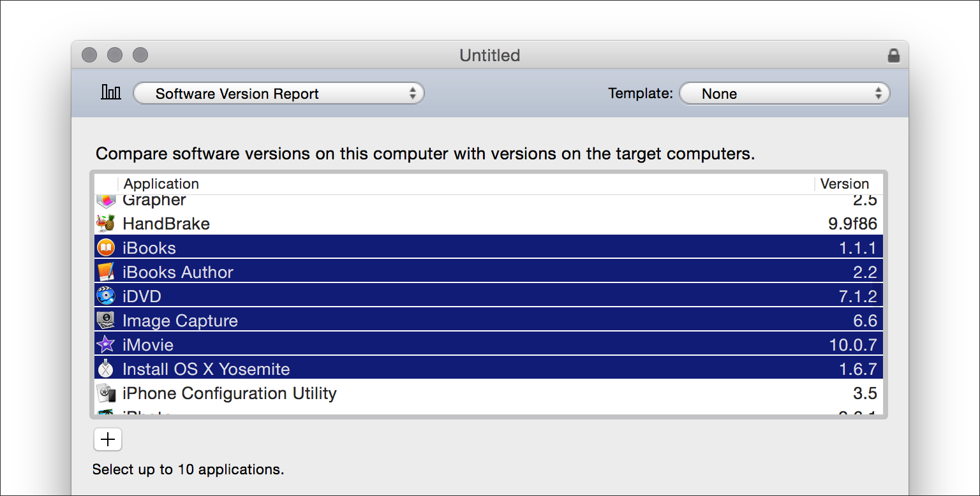Select the Image Capture row name
Screen dimensions: 980x496
tap(180, 321)
